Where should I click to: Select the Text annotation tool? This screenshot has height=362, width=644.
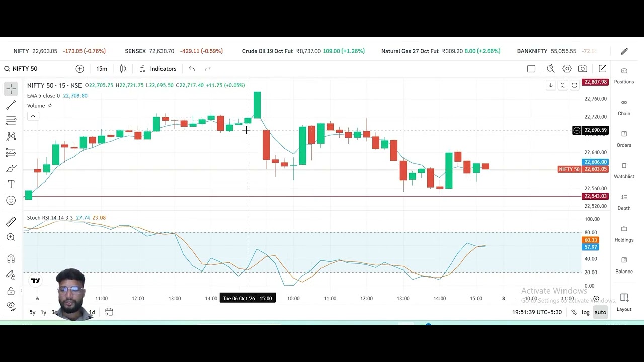[x=11, y=185]
